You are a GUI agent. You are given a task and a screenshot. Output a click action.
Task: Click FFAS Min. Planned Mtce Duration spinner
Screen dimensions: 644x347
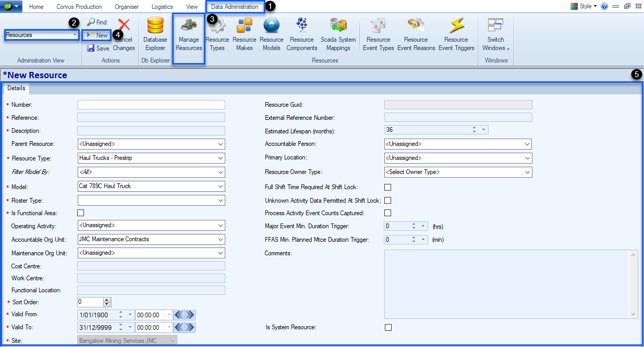click(414, 240)
